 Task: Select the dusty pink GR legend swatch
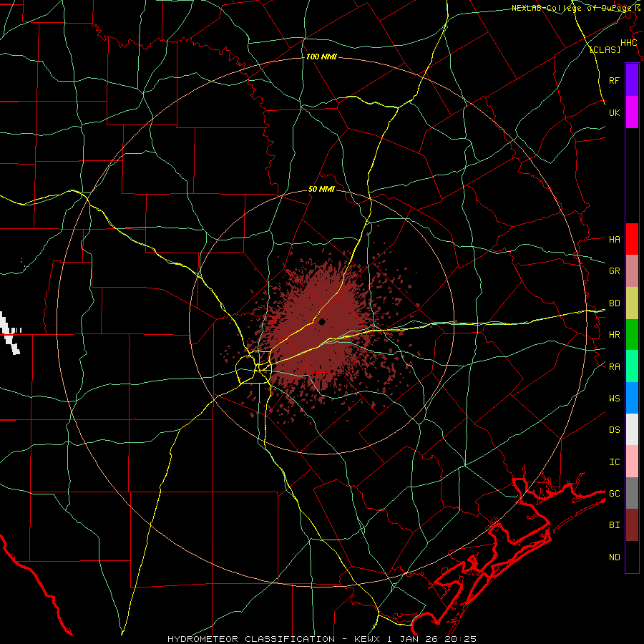[632, 271]
